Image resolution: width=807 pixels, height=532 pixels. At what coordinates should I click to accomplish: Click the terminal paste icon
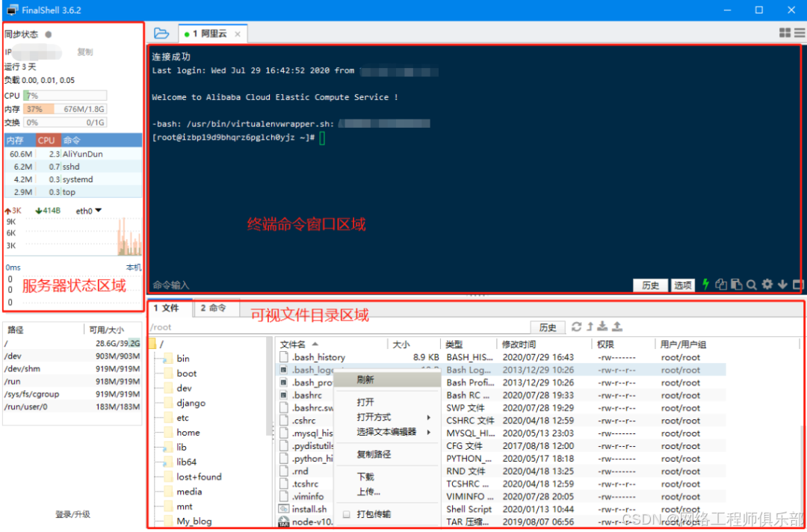737,284
